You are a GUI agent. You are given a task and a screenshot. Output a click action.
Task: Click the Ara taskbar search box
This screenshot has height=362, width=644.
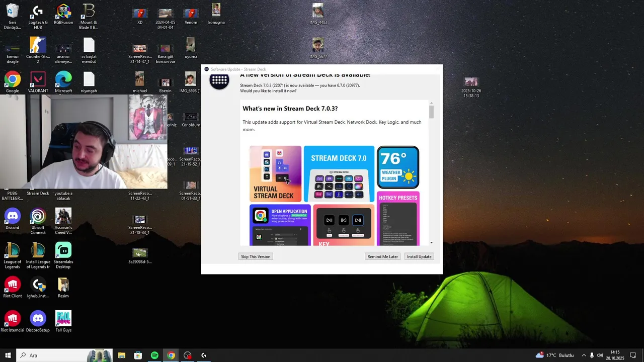click(65, 355)
